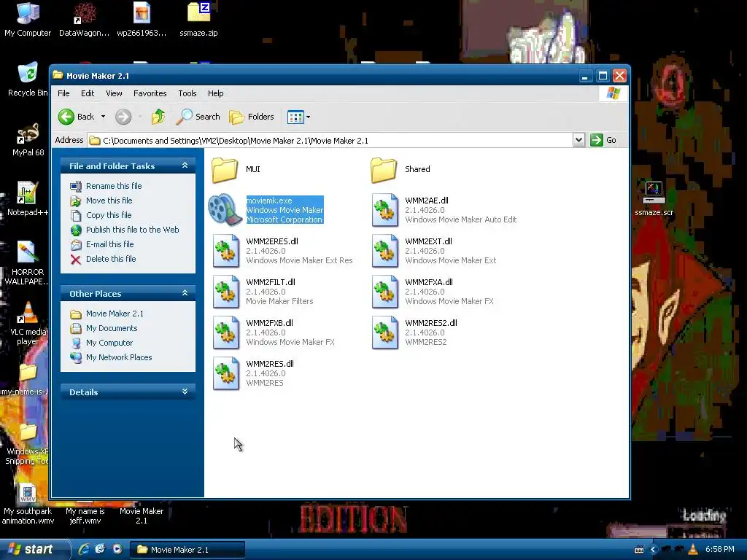Click the green Back arrow icon
Viewport: 747px width, 560px height.
pos(66,117)
